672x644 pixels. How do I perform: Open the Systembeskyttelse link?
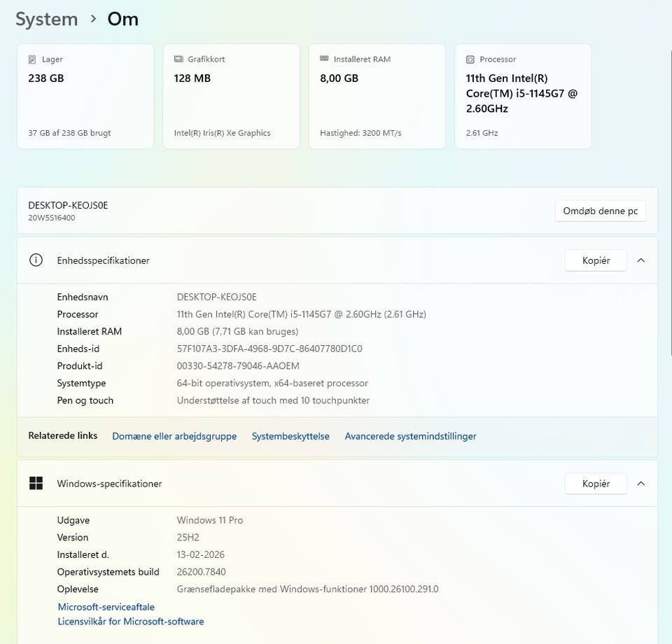coord(290,436)
